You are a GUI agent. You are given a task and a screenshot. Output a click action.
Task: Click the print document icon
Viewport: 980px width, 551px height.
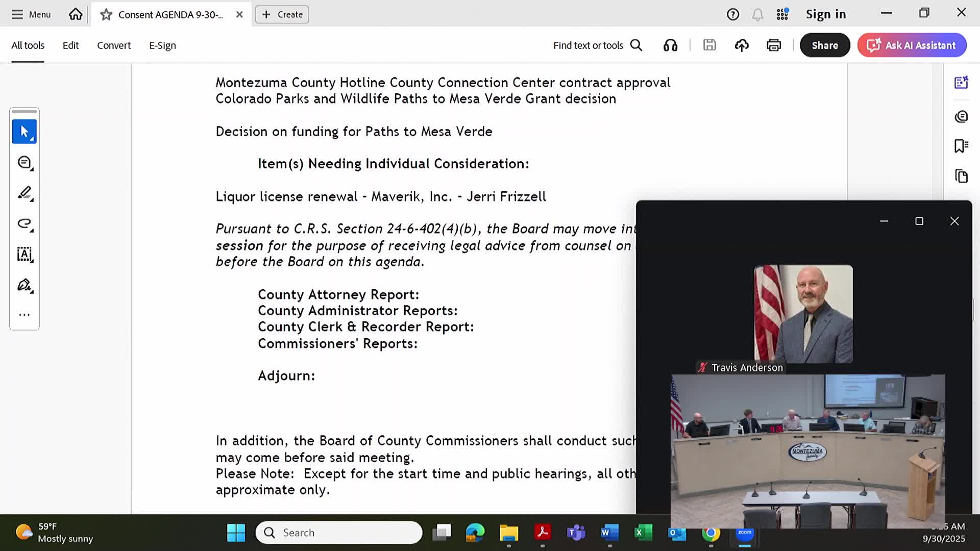pos(774,45)
